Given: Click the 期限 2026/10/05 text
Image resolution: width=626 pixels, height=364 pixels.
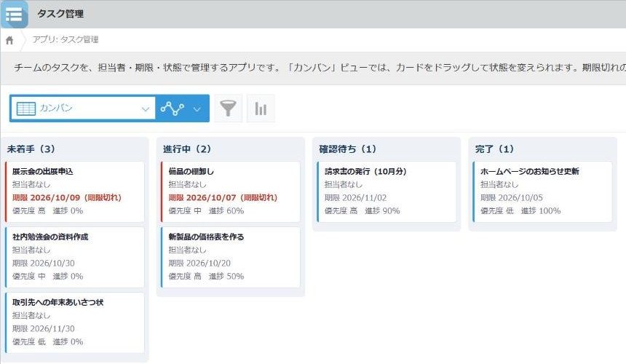Looking at the screenshot, I should coord(512,197).
